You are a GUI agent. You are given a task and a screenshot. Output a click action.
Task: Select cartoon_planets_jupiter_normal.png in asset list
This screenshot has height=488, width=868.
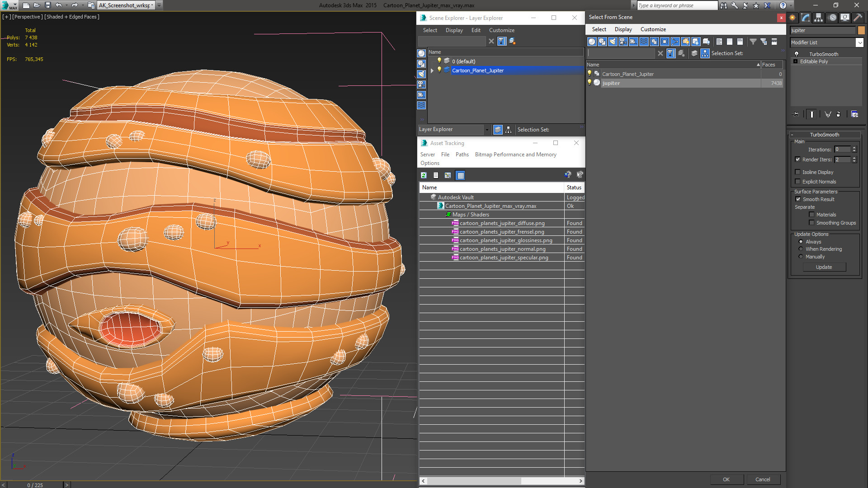[502, 249]
